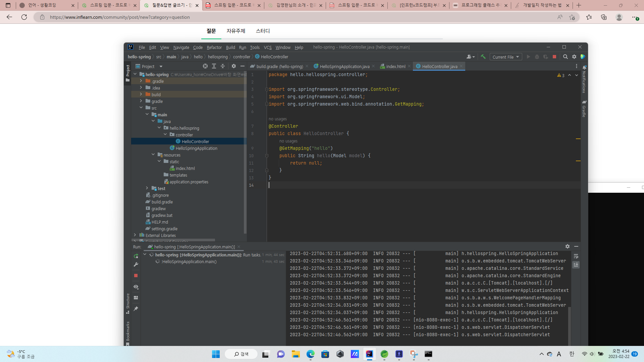The height and width of the screenshot is (362, 644).
Task: Collapse all in Project panel toolbar
Action: (223, 66)
